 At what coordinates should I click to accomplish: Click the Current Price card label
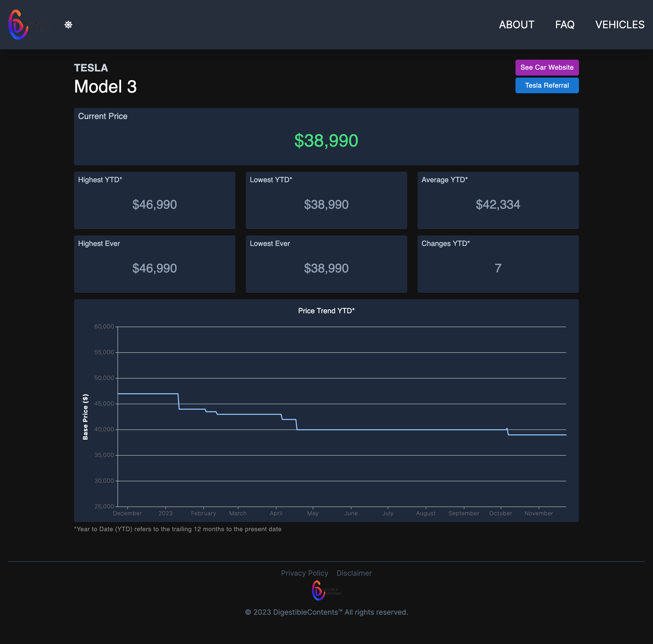point(103,116)
